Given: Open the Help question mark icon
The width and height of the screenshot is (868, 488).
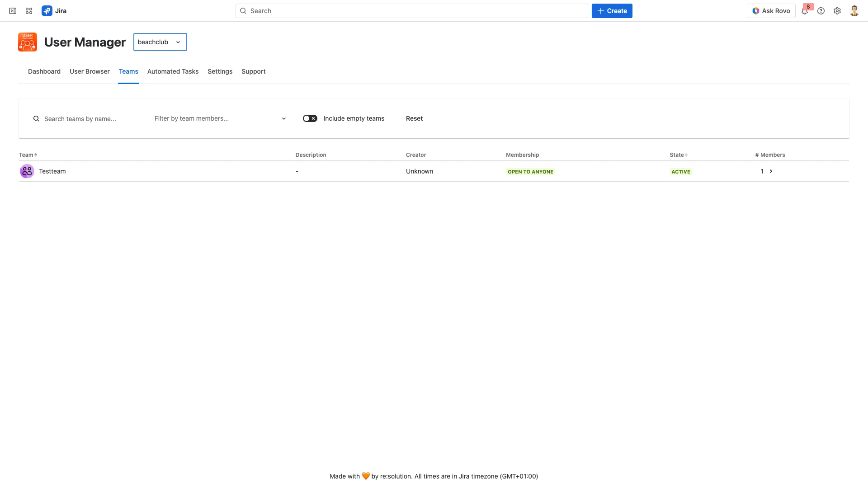Looking at the screenshot, I should 821,10.
